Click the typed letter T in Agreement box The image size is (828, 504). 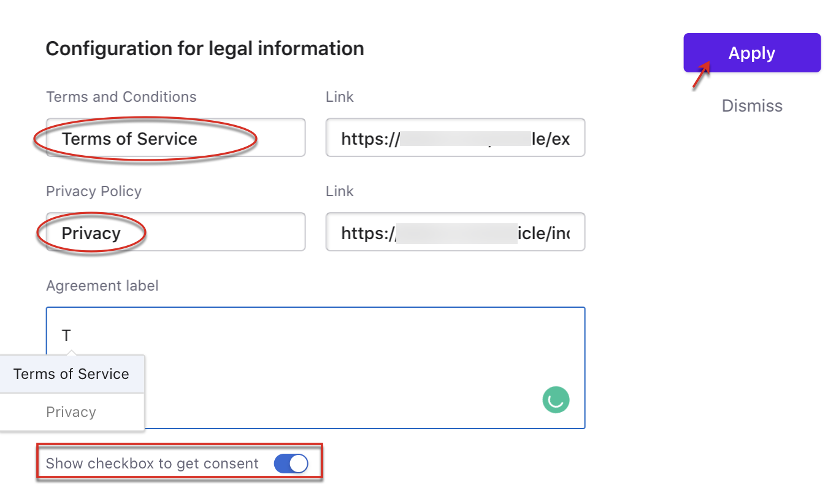(66, 335)
